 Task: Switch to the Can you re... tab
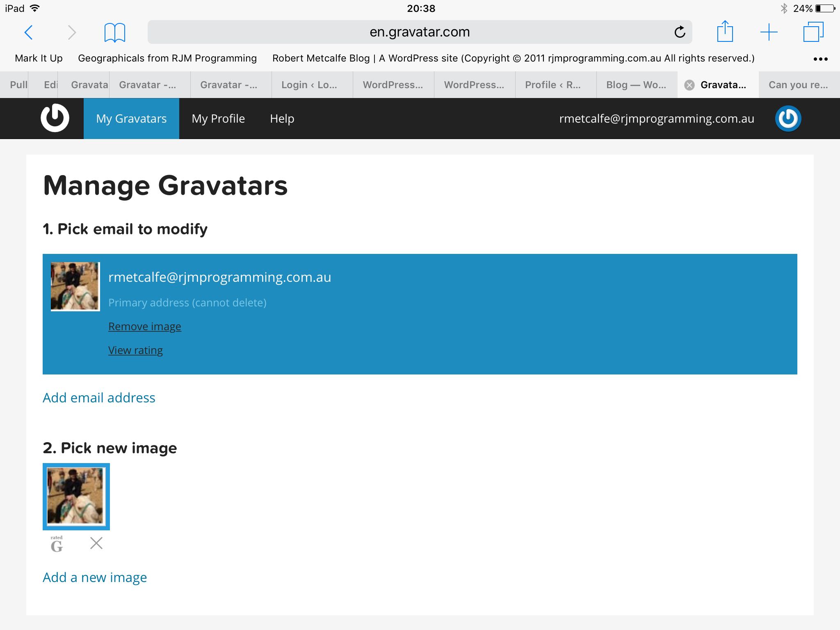click(x=799, y=85)
